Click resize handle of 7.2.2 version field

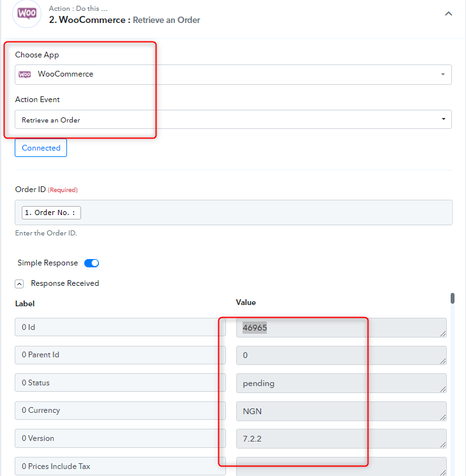443,445
